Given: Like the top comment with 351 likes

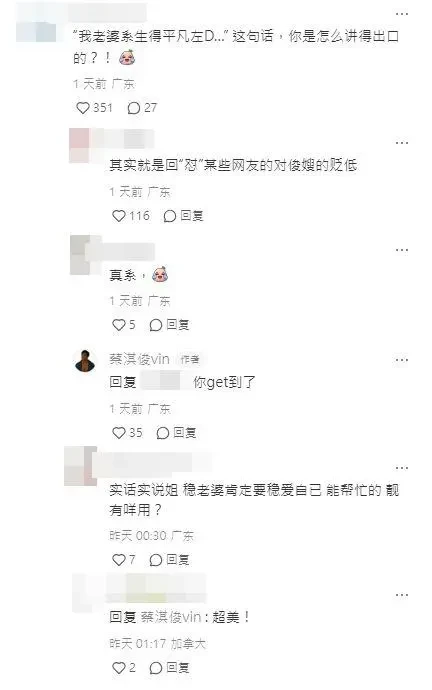Looking at the screenshot, I should pos(83,108).
